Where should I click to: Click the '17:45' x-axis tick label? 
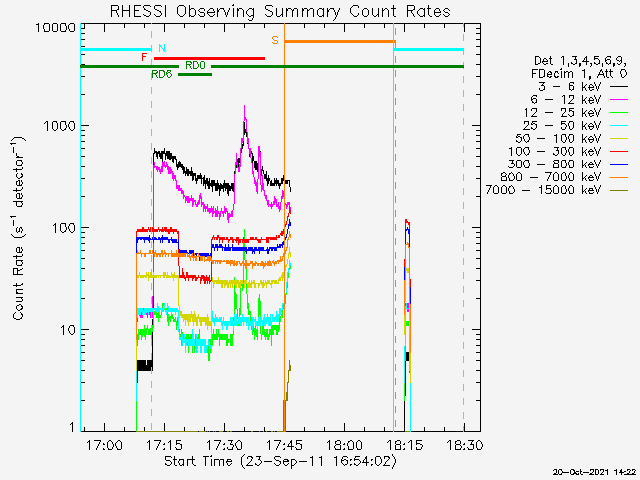[x=284, y=445]
